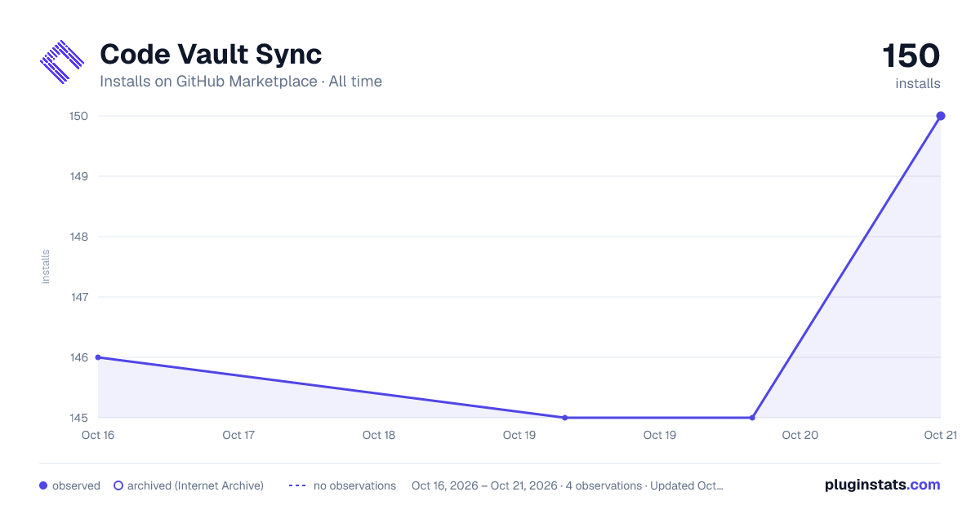Viewport: 980px width, 514px height.
Task: Click the x-axis label Oct 20
Action: tap(800, 435)
